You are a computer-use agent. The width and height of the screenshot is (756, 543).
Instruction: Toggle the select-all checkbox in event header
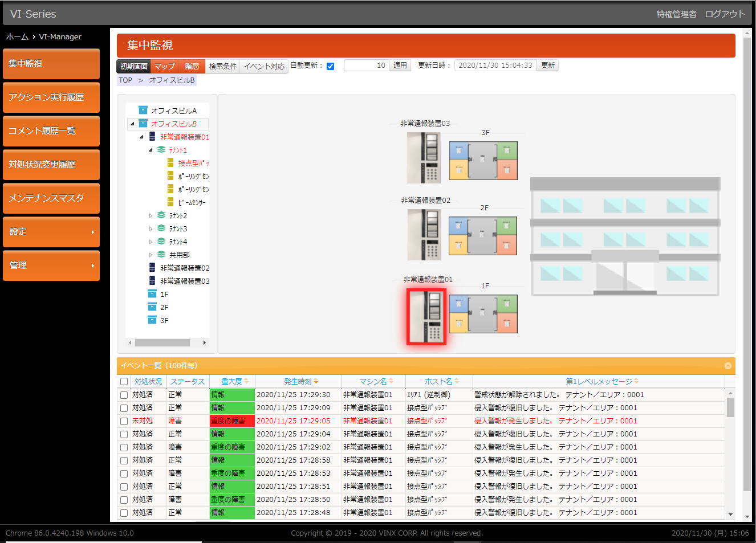[124, 382]
